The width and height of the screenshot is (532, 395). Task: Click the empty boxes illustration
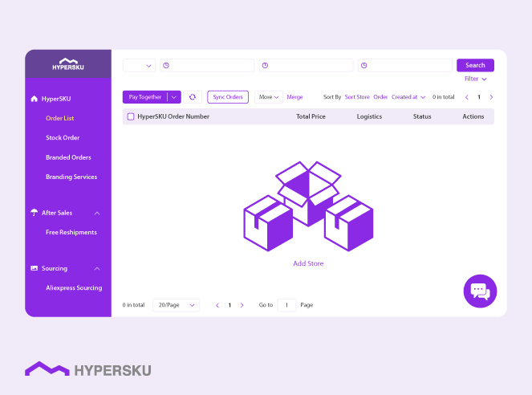(x=308, y=206)
